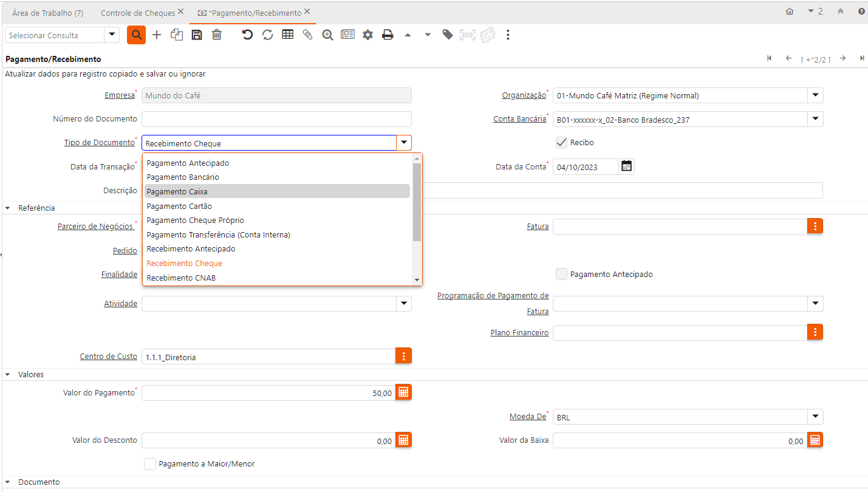Expand the Organização dropdown

point(815,95)
